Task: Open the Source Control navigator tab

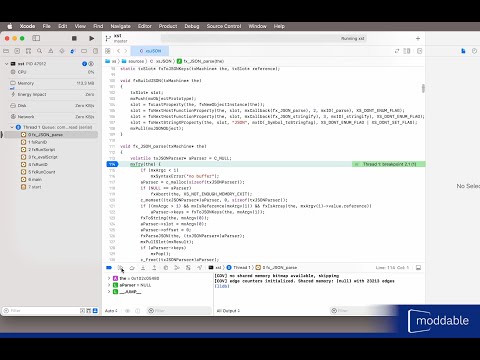Action: (x=17, y=51)
